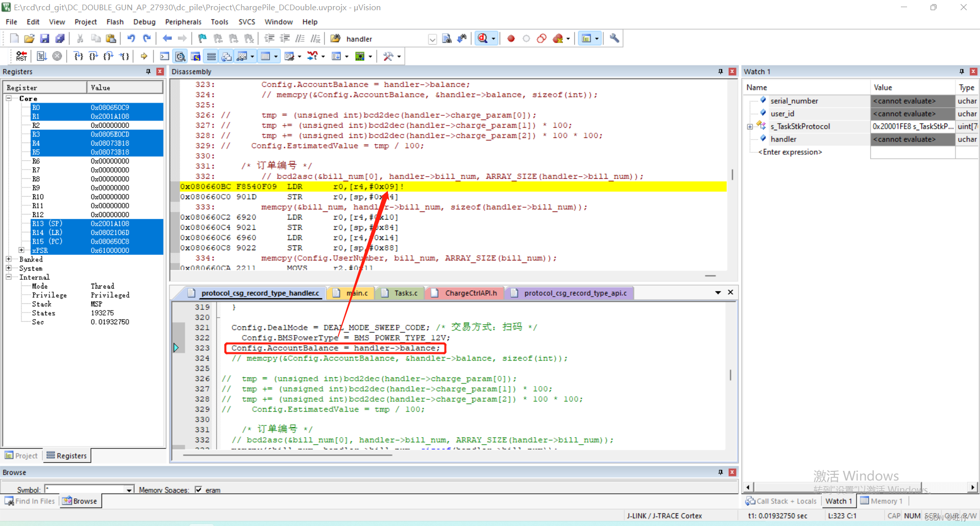
Task: Toggle the Registers Window icon
Action: tap(211, 56)
